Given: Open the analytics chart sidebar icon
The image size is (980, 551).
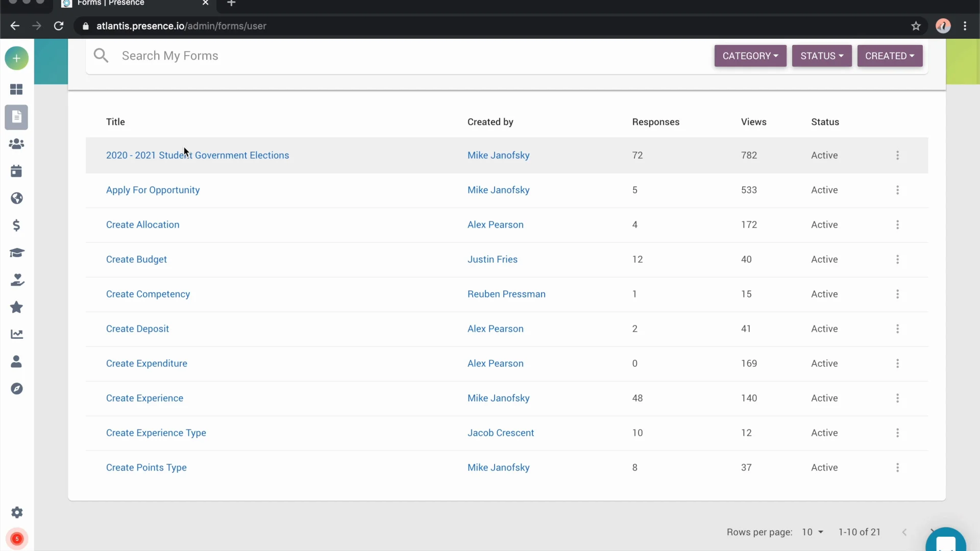Looking at the screenshot, I should [16, 334].
